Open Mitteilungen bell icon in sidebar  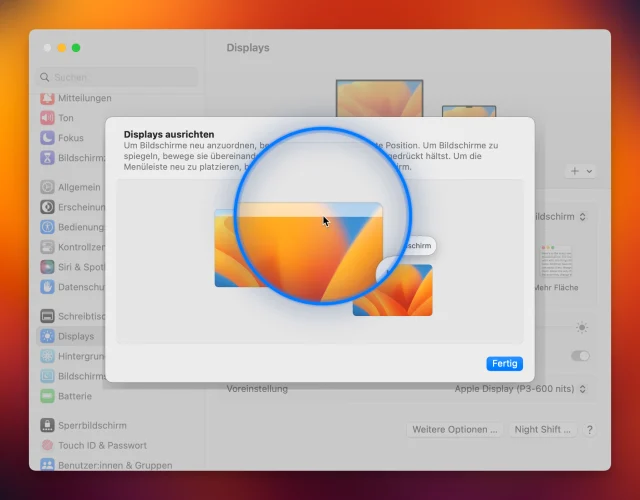click(47, 98)
